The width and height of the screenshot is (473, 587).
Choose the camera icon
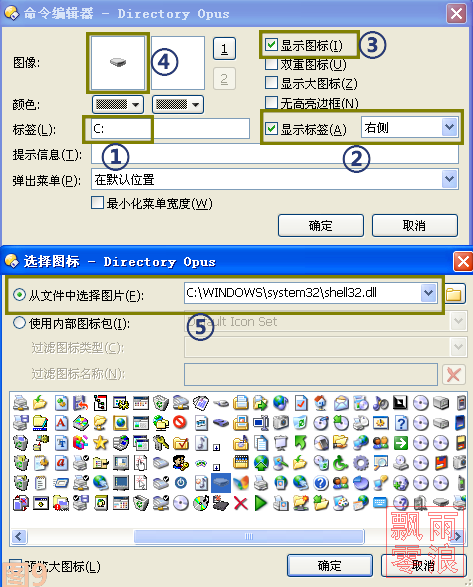point(281,422)
